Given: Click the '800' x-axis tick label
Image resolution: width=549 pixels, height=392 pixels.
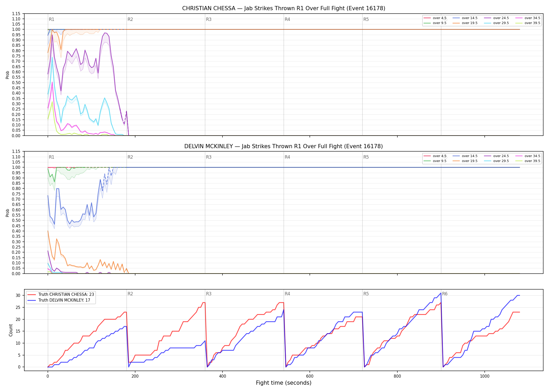Looking at the screenshot, I should point(397,376).
